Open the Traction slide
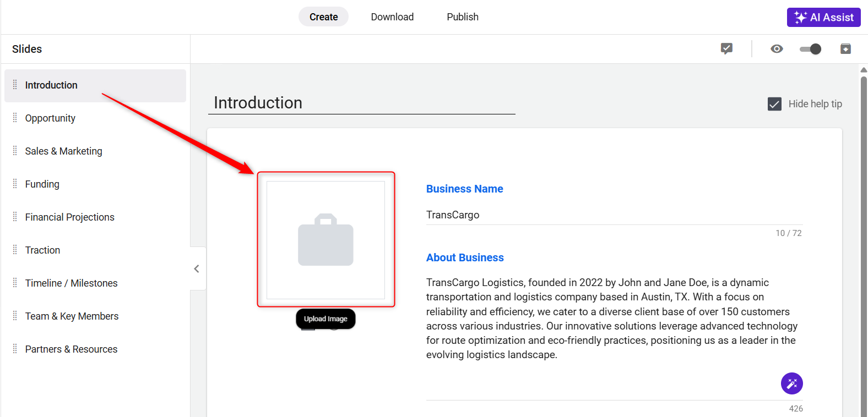 (95, 250)
